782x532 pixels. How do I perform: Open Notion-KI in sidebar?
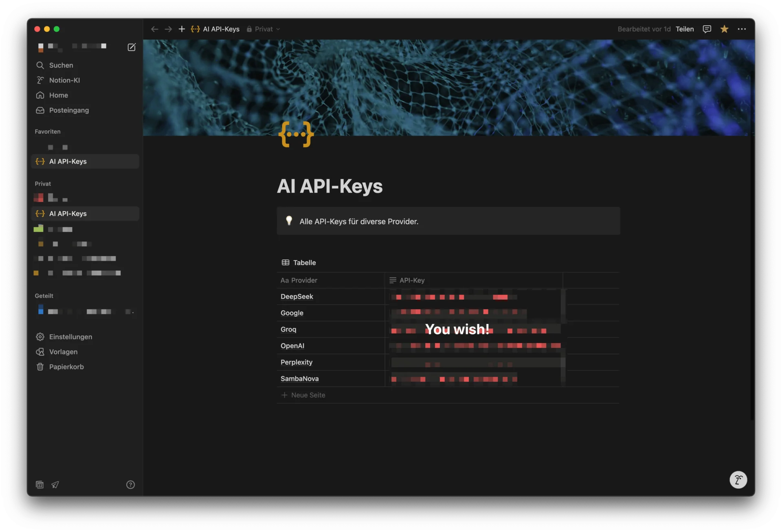pos(85,80)
